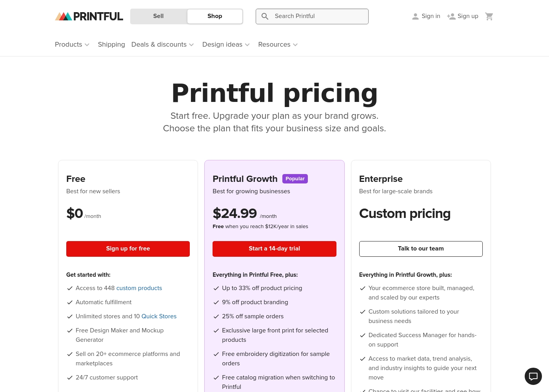Click the Popular badge on Printful Growth
Screen dimensions: 549x392
tap(295, 179)
